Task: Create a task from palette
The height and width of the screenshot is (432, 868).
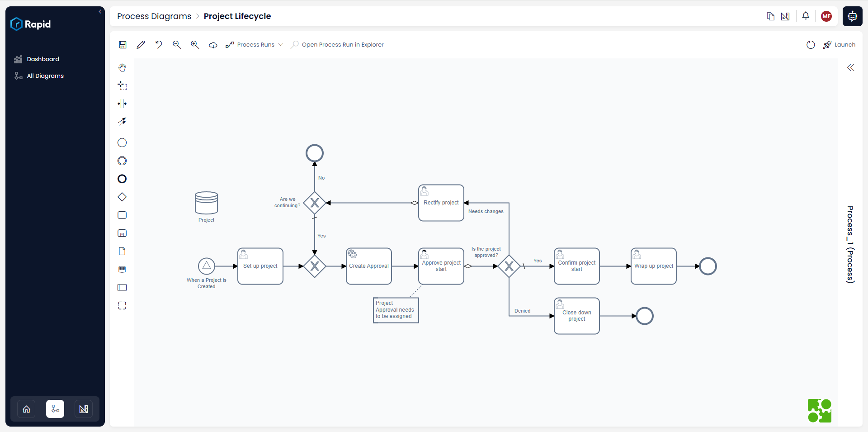Action: 122,215
